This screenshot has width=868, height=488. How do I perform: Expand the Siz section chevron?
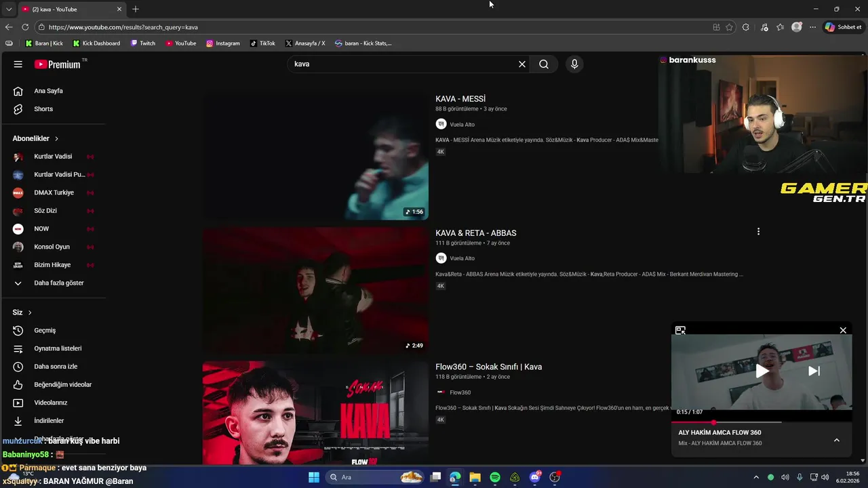pyautogui.click(x=30, y=312)
